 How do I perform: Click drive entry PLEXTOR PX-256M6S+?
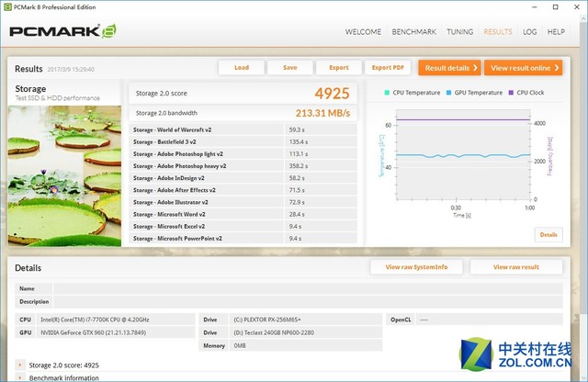(x=267, y=320)
